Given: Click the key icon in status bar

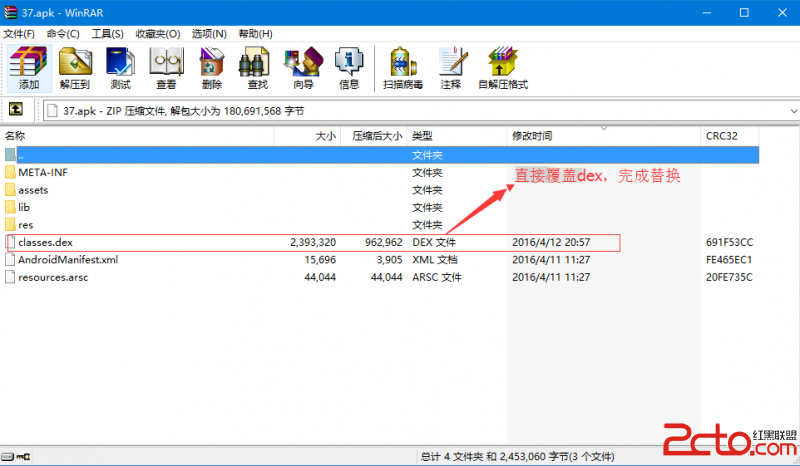Looking at the screenshot, I should [23, 456].
